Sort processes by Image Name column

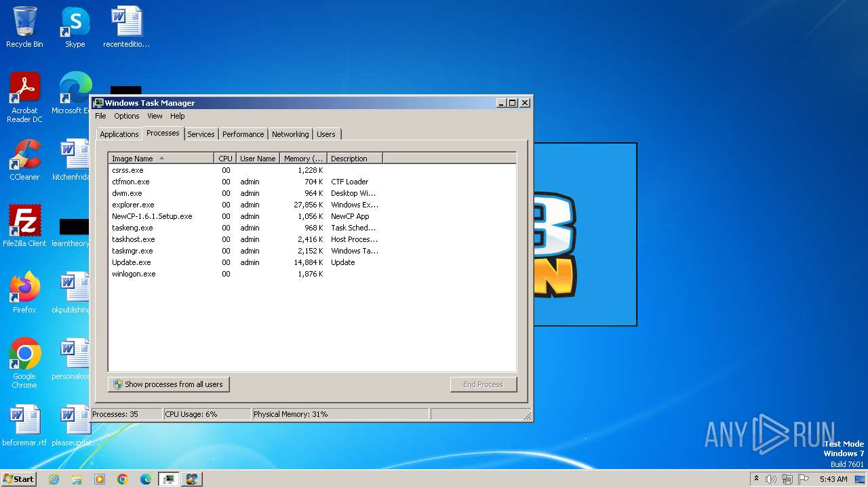[161, 159]
